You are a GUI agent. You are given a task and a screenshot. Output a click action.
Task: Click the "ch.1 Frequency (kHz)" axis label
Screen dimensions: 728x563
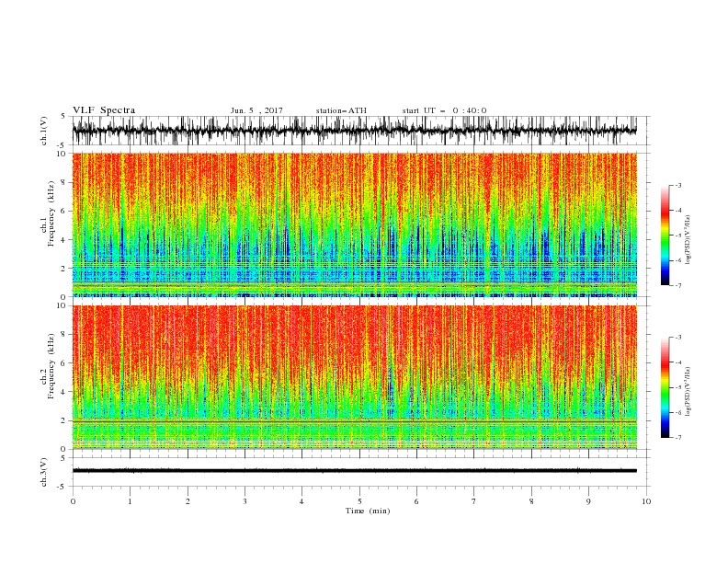tap(48, 213)
